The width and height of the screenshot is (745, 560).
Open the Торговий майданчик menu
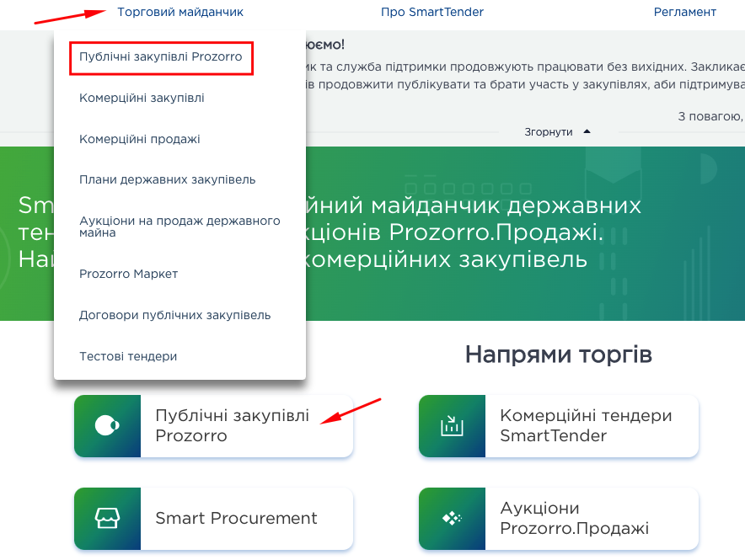pyautogui.click(x=180, y=12)
